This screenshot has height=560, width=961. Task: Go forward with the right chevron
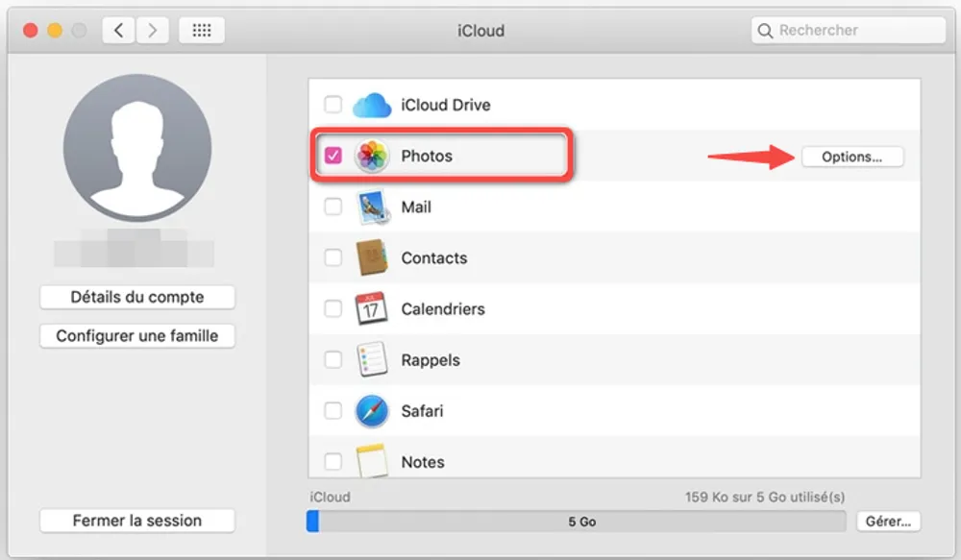152,30
